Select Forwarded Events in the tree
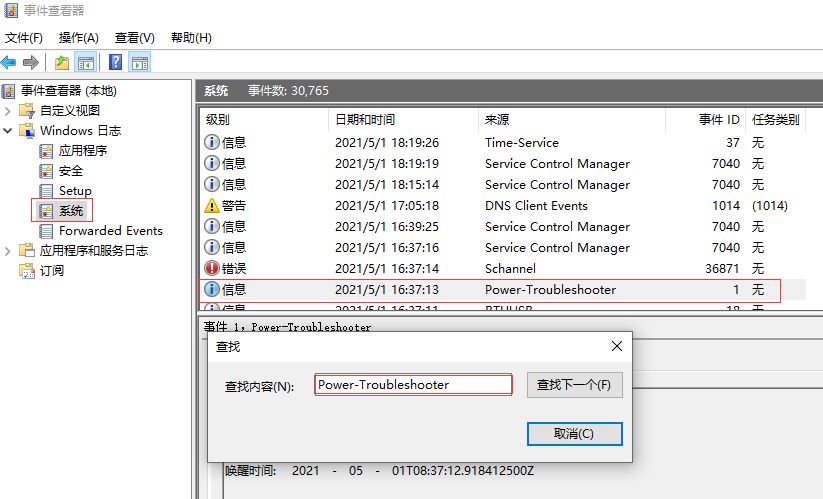The image size is (823, 499). (110, 231)
